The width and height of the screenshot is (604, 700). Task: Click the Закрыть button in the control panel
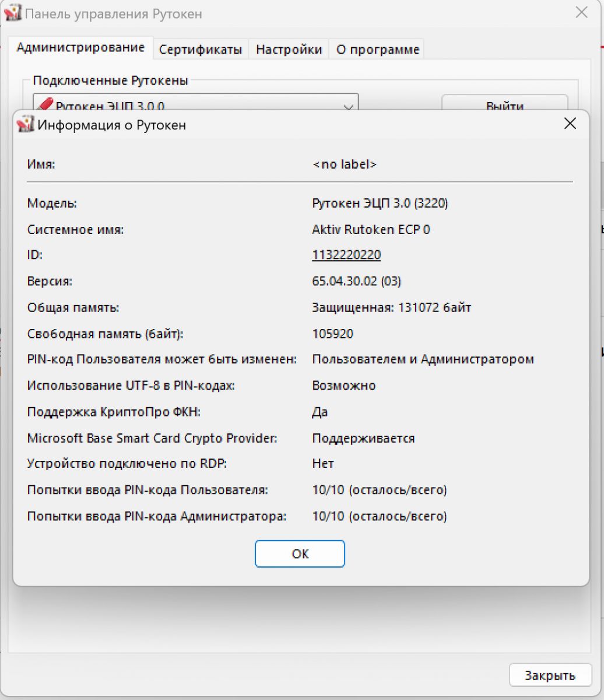[x=550, y=675]
